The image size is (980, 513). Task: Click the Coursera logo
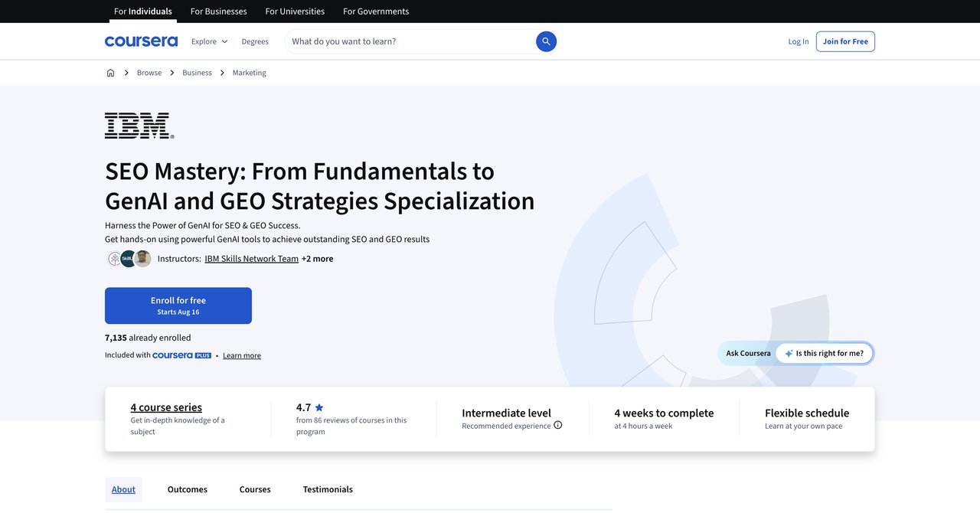141,41
